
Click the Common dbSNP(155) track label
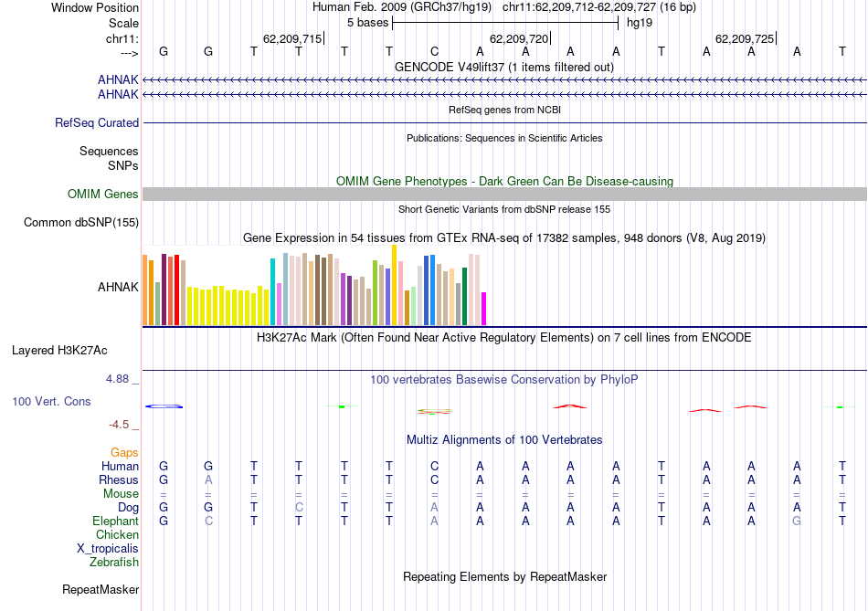point(80,223)
